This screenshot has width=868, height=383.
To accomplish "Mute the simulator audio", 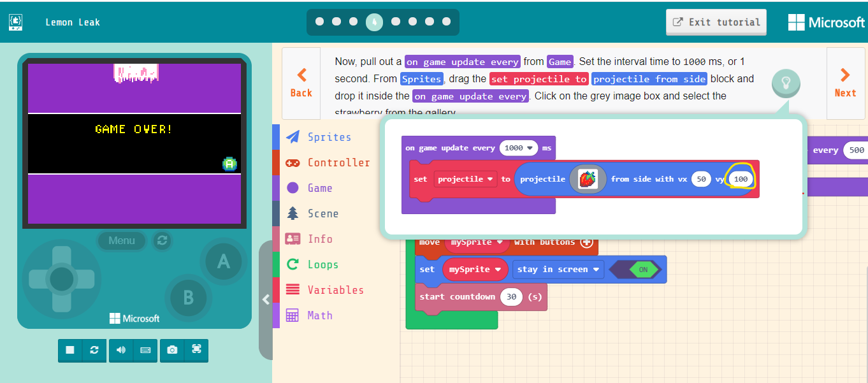I will 121,350.
